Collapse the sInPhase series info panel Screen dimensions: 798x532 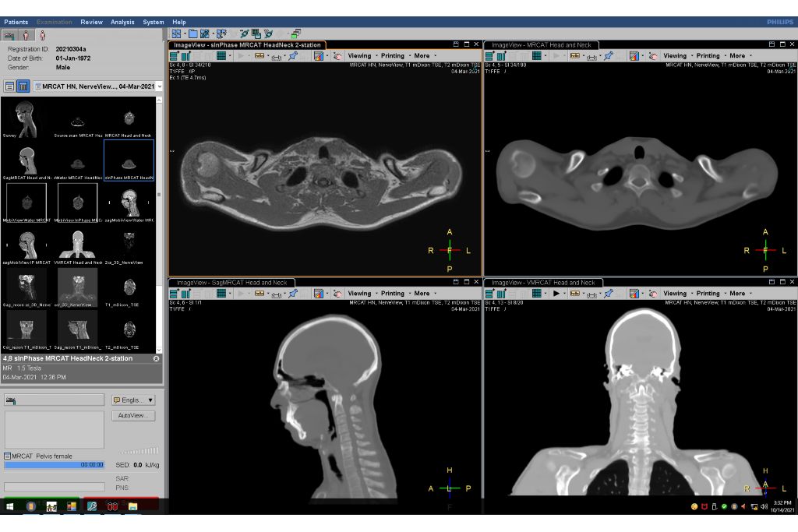point(156,358)
